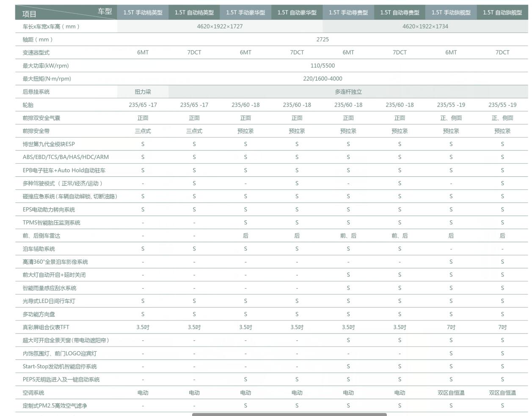Click the 变速器型式 row label

click(36, 52)
